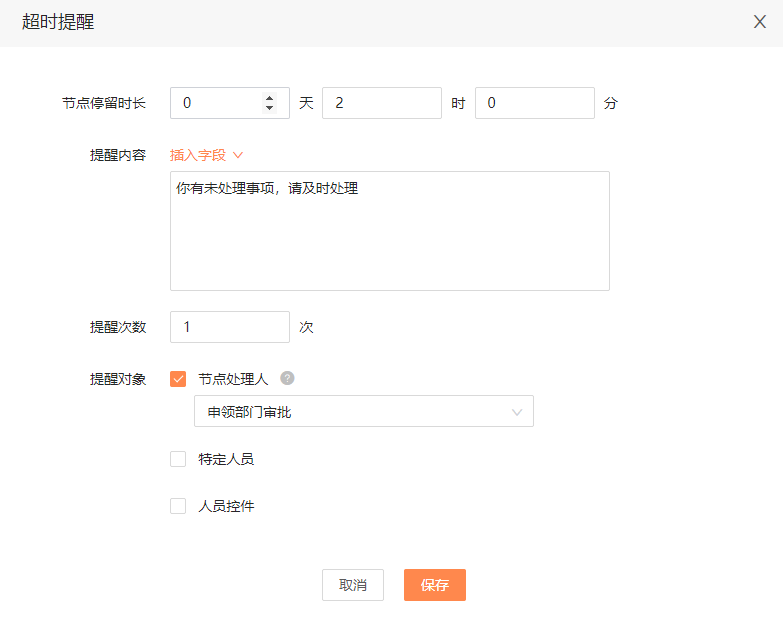Click the 人员控件 label text

click(x=226, y=506)
